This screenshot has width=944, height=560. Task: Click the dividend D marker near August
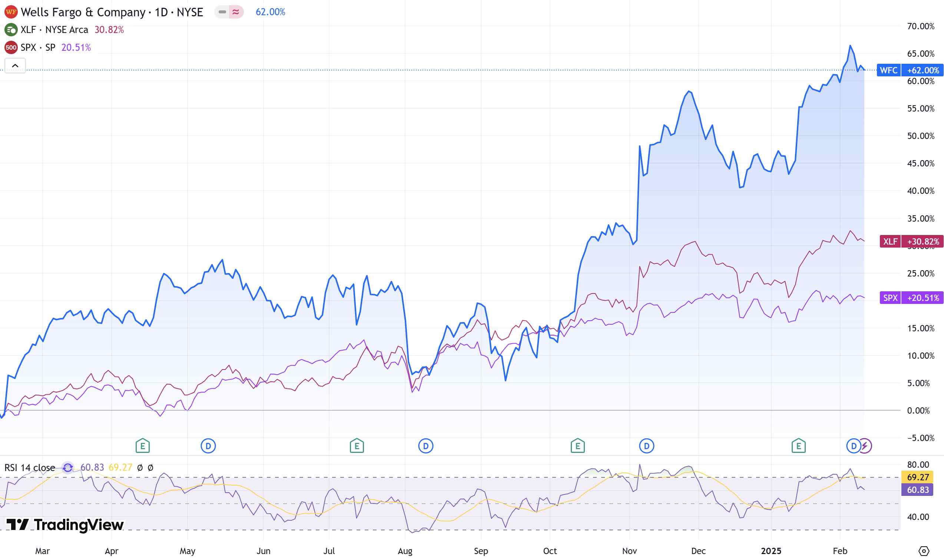(425, 446)
